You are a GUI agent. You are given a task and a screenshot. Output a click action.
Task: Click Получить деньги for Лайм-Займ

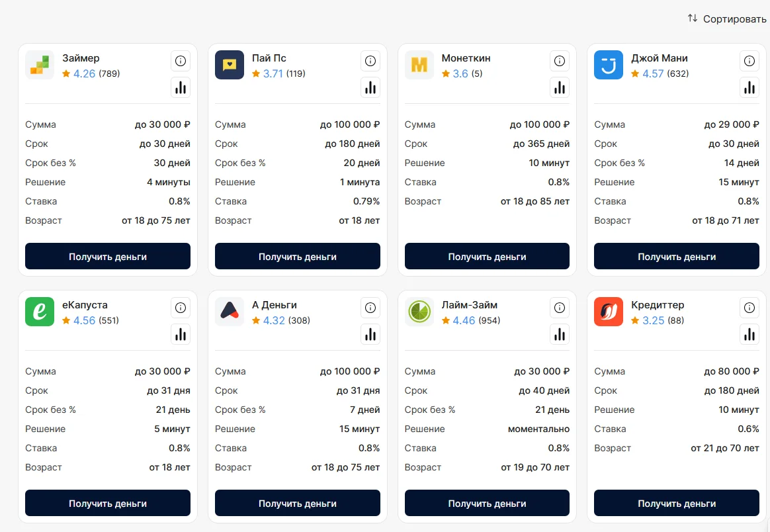pos(487,503)
